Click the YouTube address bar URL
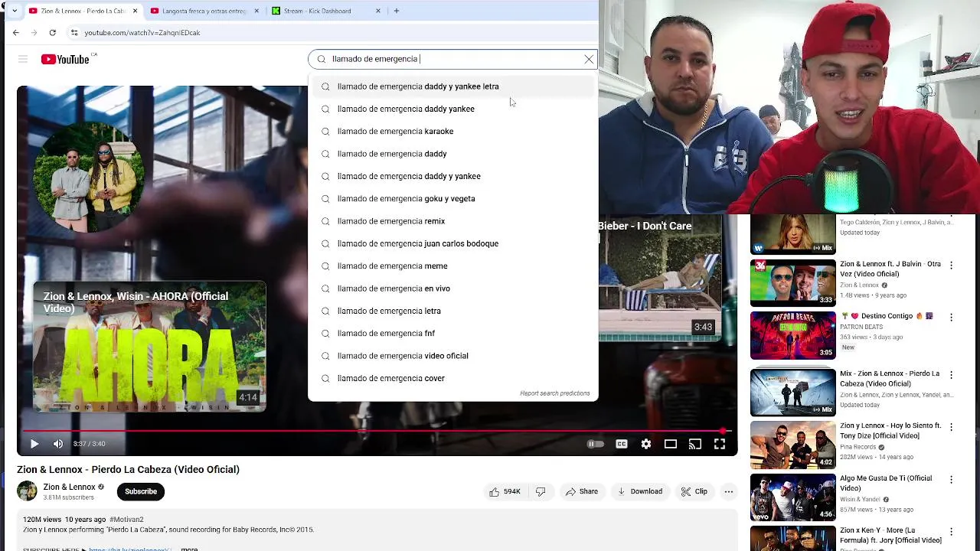The height and width of the screenshot is (551, 980). 142,33
